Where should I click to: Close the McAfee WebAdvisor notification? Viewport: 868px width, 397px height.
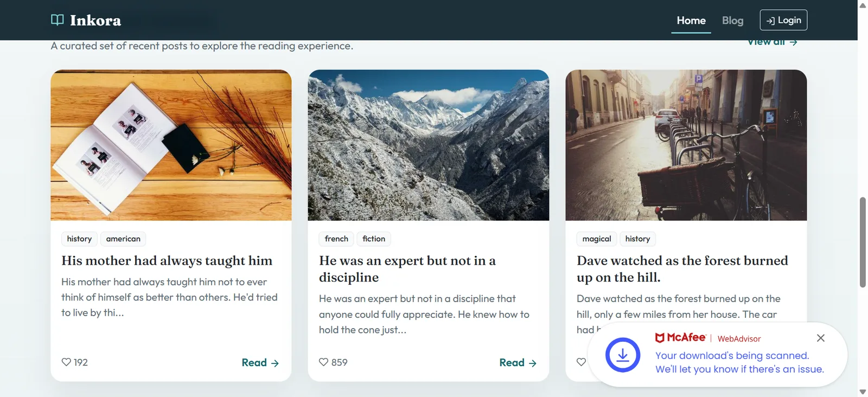pos(821,338)
